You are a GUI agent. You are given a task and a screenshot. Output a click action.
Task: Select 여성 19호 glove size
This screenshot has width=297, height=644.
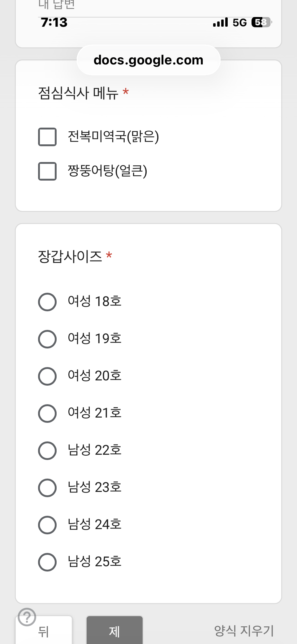(x=47, y=339)
